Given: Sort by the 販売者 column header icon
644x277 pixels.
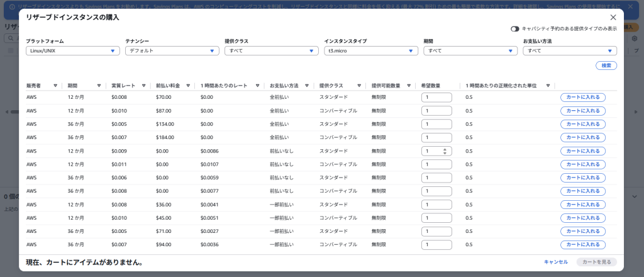Looking at the screenshot, I should 55,86.
